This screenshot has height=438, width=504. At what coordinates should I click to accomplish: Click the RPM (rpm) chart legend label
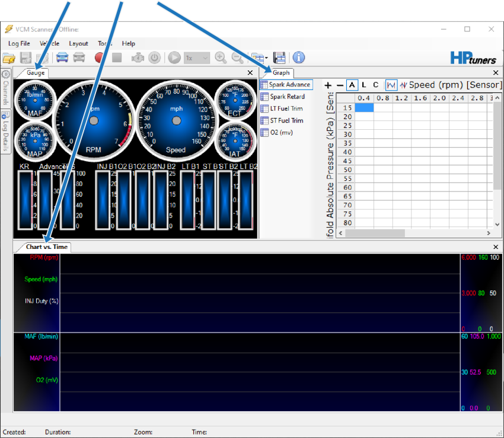[44, 257]
